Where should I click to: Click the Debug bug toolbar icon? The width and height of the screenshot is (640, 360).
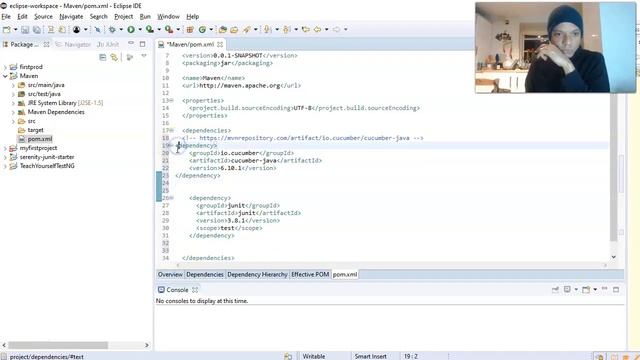coord(112,29)
